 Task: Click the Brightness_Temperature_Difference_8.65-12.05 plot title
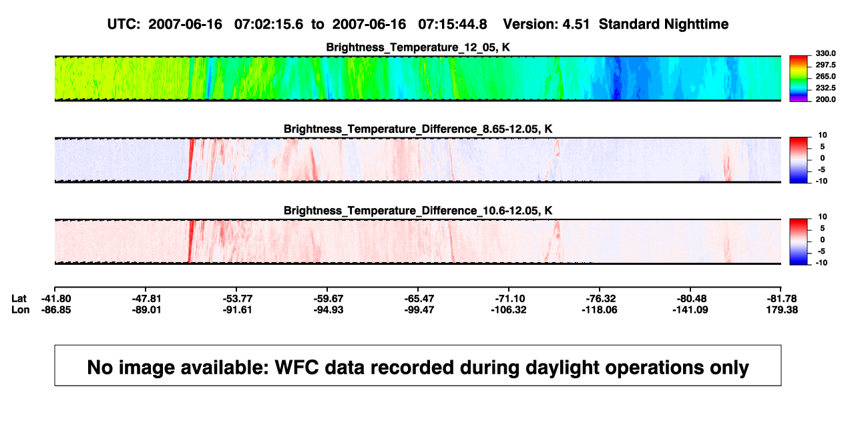(x=417, y=129)
